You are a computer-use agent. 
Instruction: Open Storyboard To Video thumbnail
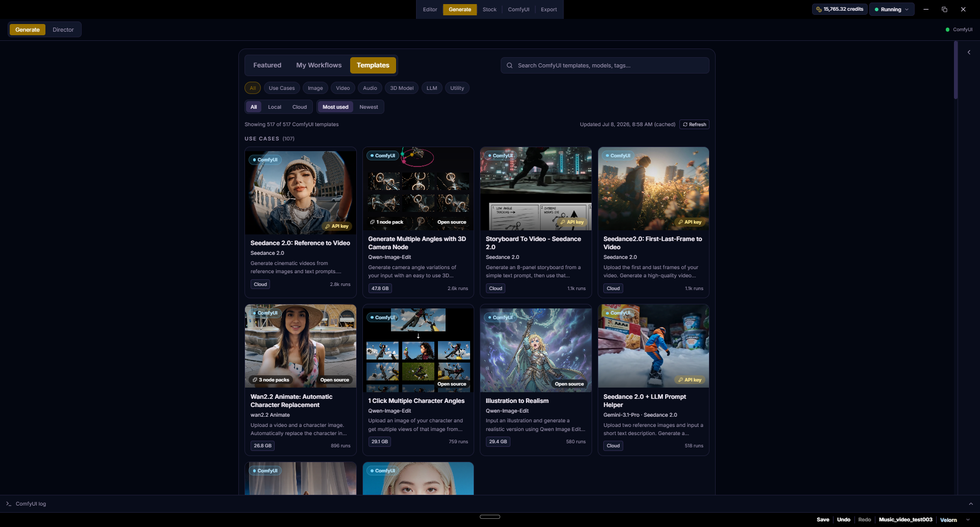click(536, 189)
